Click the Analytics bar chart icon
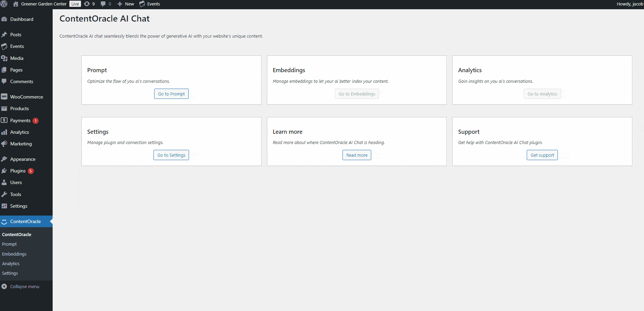The height and width of the screenshot is (311, 644). [4, 132]
